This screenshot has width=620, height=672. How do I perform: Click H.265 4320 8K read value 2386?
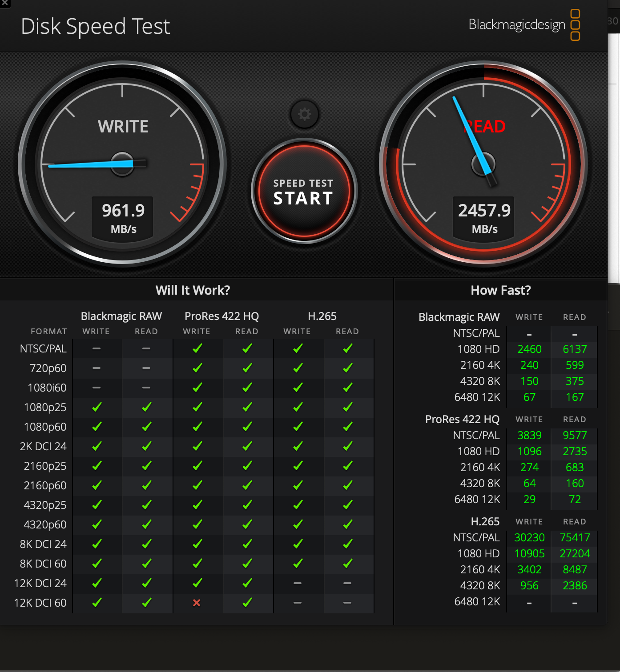tap(575, 585)
